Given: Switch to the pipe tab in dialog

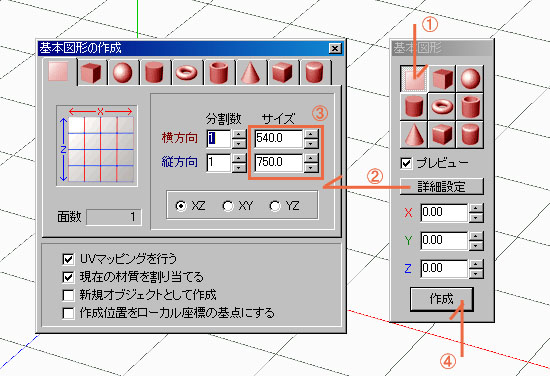Looking at the screenshot, I should (x=219, y=72).
